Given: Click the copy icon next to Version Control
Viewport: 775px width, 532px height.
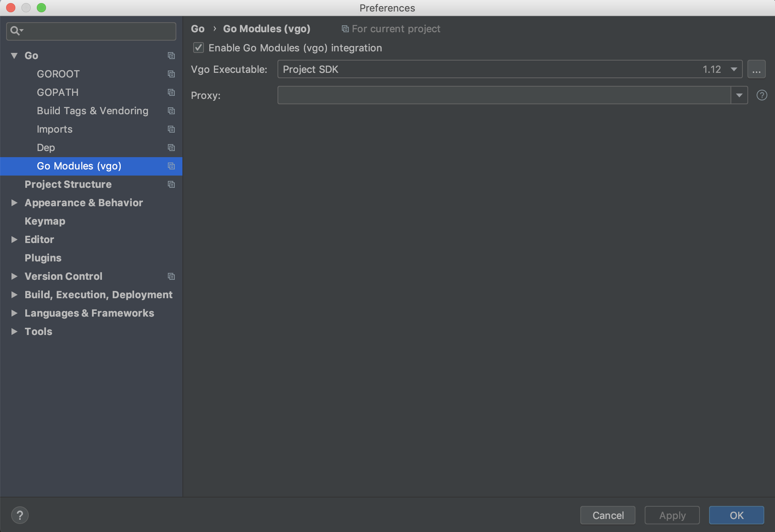Looking at the screenshot, I should tap(171, 276).
